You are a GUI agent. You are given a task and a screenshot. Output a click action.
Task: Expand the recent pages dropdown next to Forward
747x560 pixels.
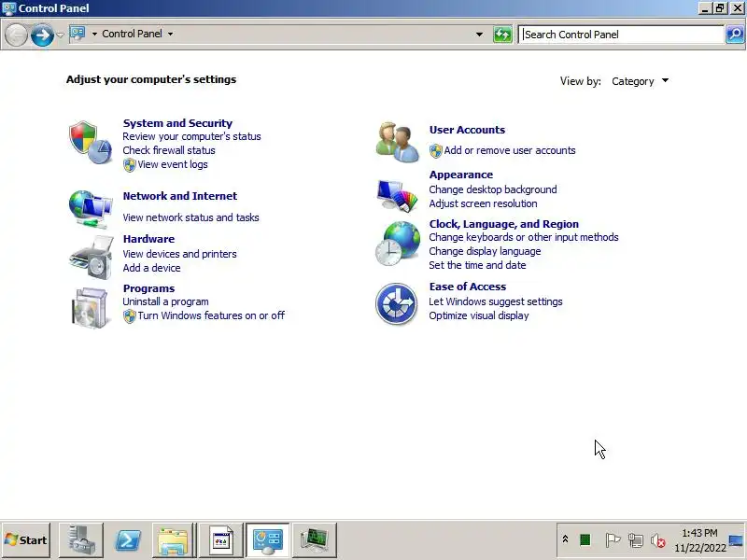pyautogui.click(x=60, y=35)
